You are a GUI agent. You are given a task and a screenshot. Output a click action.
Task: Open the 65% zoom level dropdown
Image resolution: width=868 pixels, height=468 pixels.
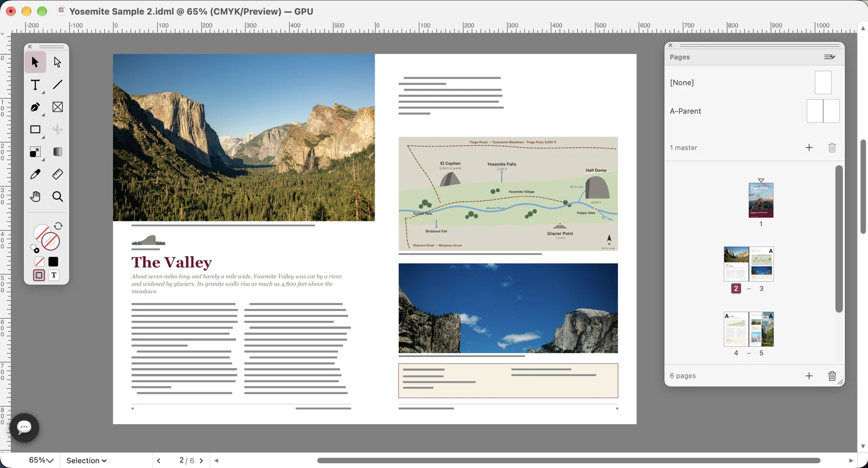click(41, 460)
